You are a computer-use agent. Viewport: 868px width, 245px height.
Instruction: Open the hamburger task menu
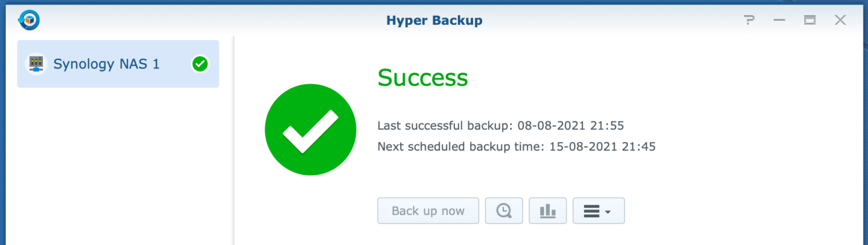[591, 211]
